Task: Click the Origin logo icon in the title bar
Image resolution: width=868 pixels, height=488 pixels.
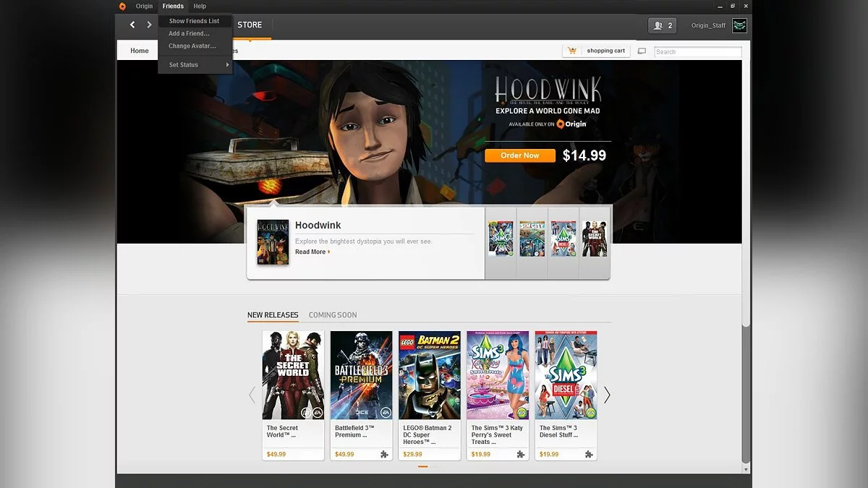Action: 122,7
